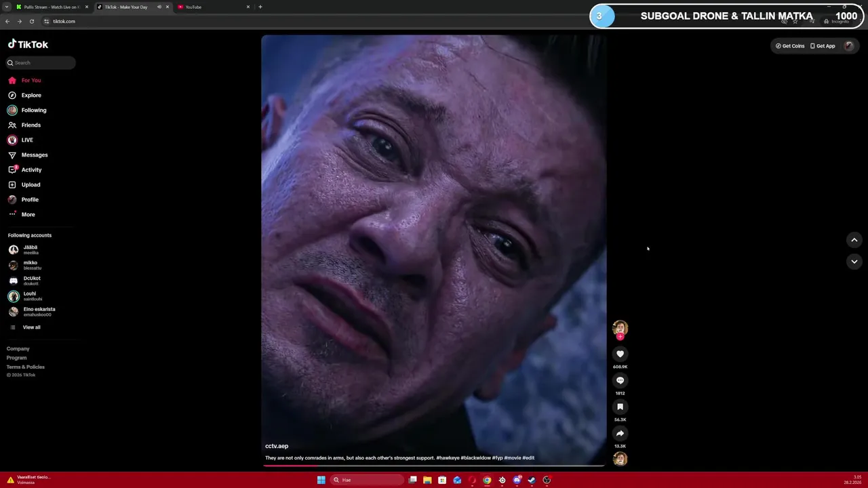Open Opera browser from the taskbar
The width and height of the screenshot is (868, 488).
[x=472, y=480]
